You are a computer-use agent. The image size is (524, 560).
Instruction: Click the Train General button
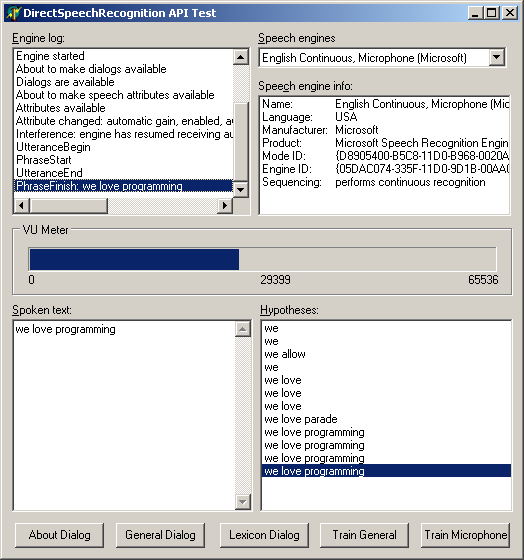click(364, 535)
